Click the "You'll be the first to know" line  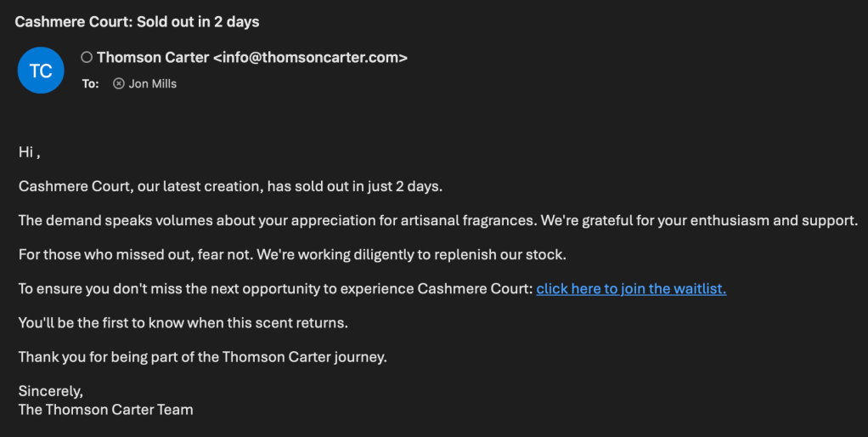(x=183, y=323)
